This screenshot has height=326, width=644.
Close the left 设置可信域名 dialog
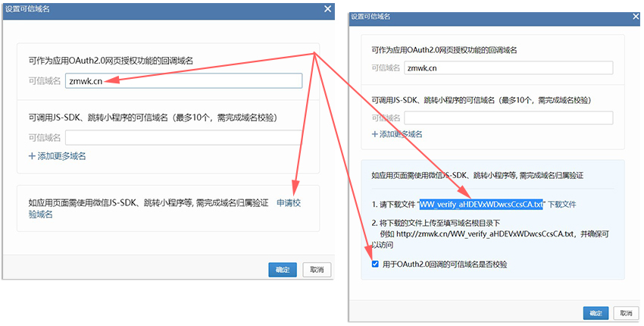[327, 9]
